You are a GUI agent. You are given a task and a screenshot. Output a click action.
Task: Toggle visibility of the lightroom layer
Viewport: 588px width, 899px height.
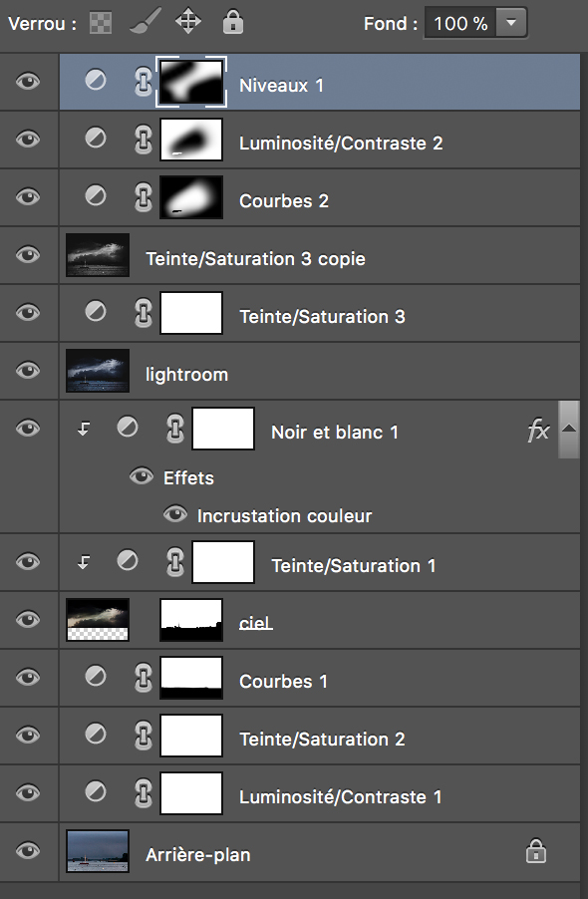click(x=28, y=370)
